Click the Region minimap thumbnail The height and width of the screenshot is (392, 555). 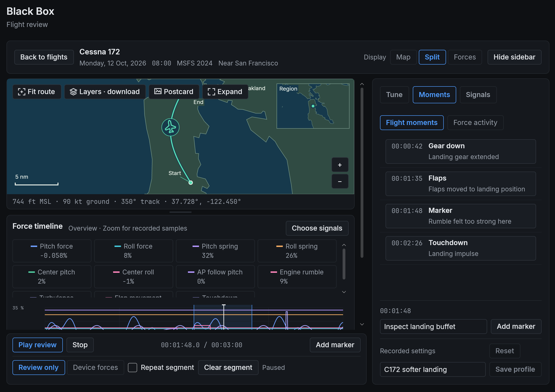(313, 106)
